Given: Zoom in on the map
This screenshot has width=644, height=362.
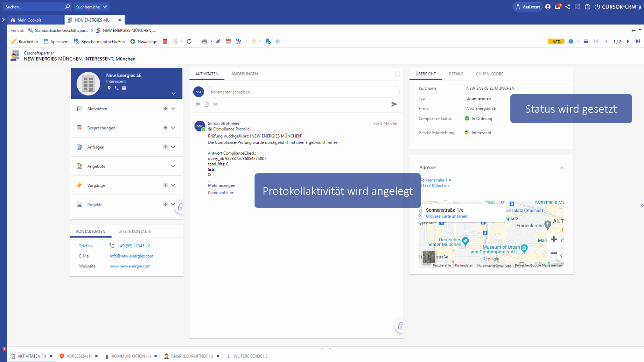Looking at the screenshot, I should [554, 239].
